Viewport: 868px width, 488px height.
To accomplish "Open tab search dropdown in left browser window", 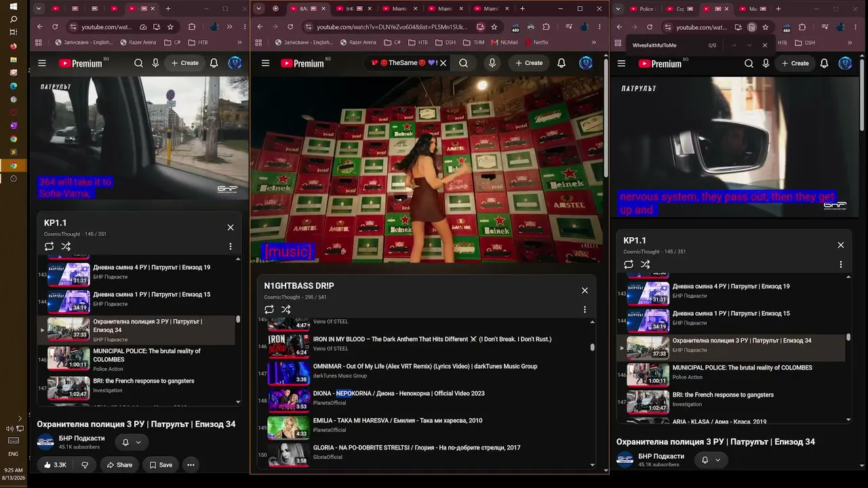I will 39,9.
